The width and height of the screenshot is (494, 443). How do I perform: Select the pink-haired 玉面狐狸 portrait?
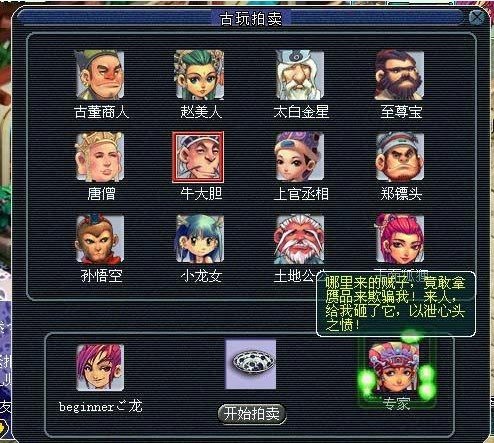point(400,238)
